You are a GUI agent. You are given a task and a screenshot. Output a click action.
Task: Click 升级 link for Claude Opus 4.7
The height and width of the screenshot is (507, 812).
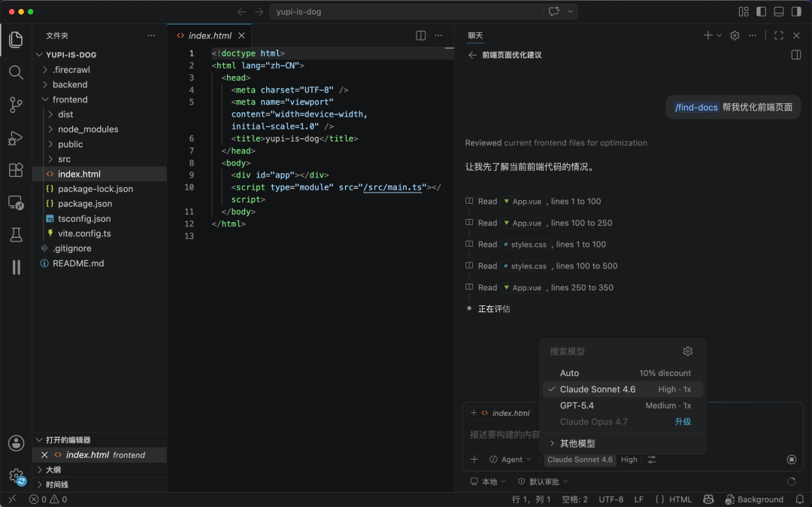tap(683, 421)
